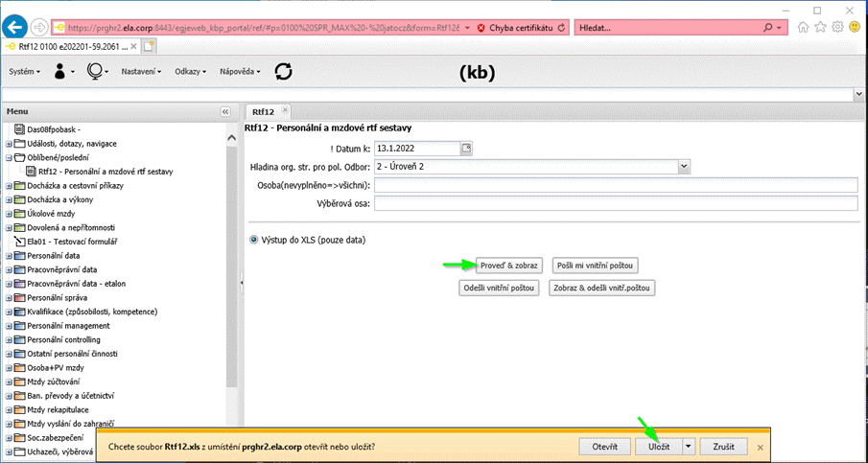
Task: Select Výstup do XLS radio button
Action: pyautogui.click(x=253, y=239)
